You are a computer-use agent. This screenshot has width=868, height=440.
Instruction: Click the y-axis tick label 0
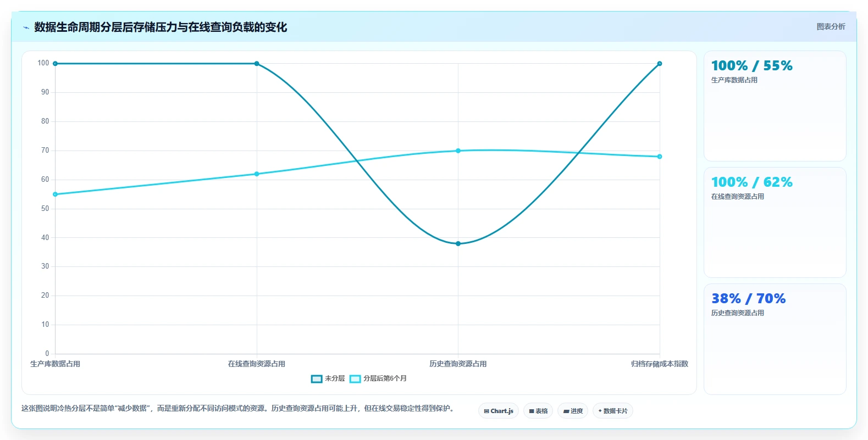tap(47, 354)
